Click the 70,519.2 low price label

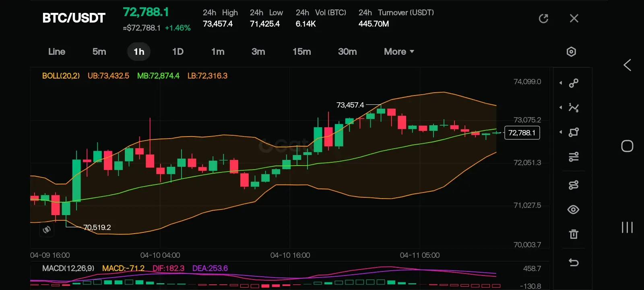(97, 228)
